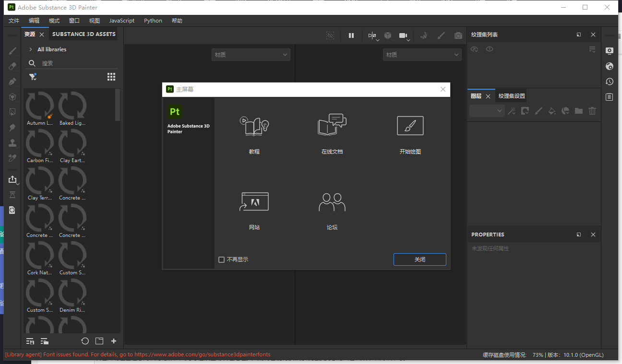
Task: Open the left viewport 材质 dropdown
Action: click(x=251, y=55)
